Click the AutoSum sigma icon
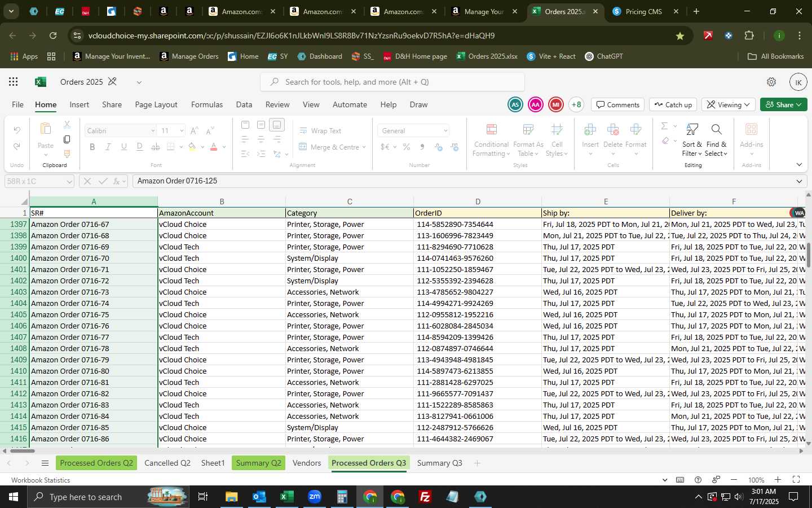Screen dimensions: 812x508 664,126
